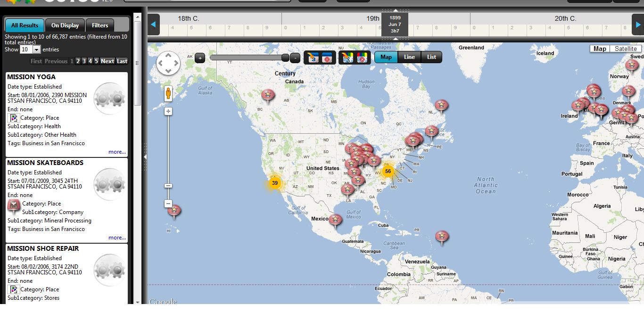Zoom in with map plus button
This screenshot has height=321, width=644.
click(x=168, y=111)
